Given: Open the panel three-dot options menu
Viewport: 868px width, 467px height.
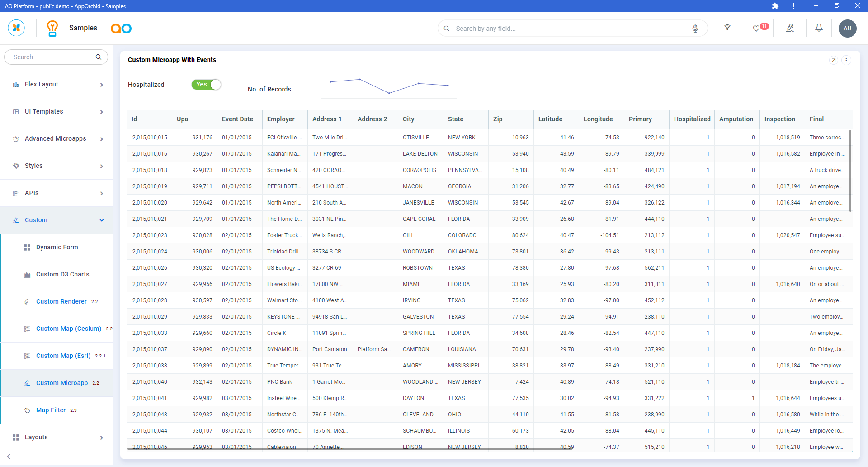Looking at the screenshot, I should point(846,60).
